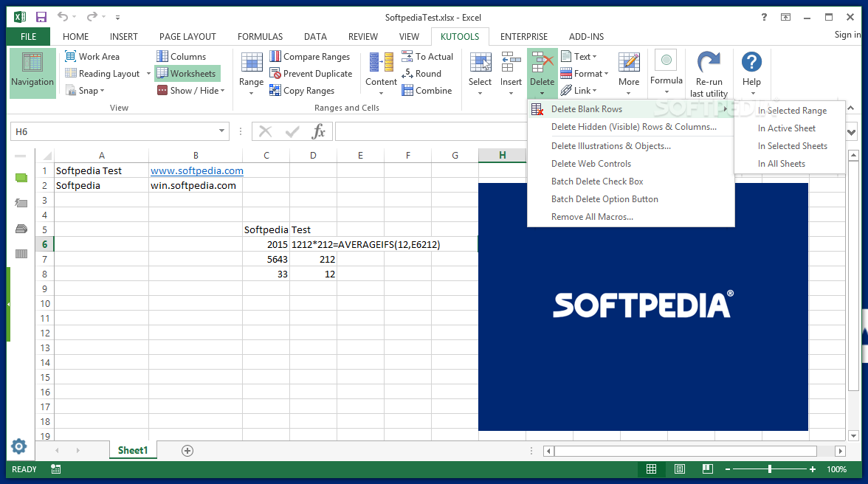Expand the Reading Layout dropdown arrow
The height and width of the screenshot is (484, 868).
tap(148, 74)
